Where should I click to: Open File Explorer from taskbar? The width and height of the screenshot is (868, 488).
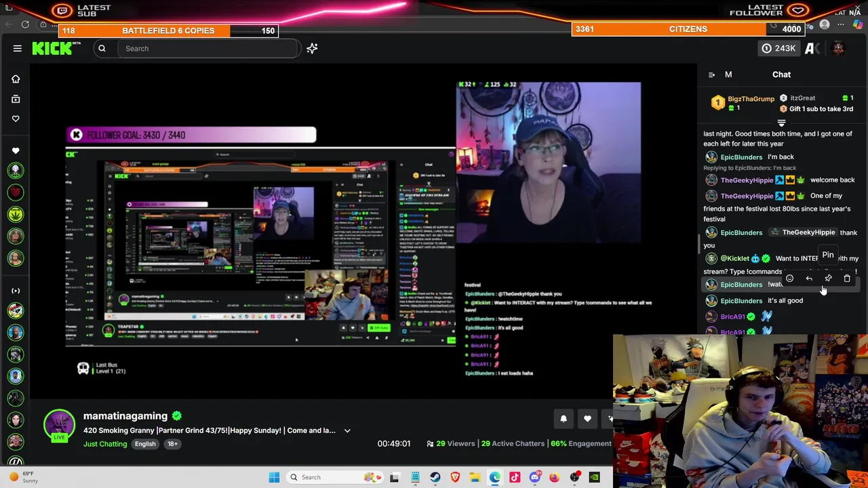(x=475, y=477)
